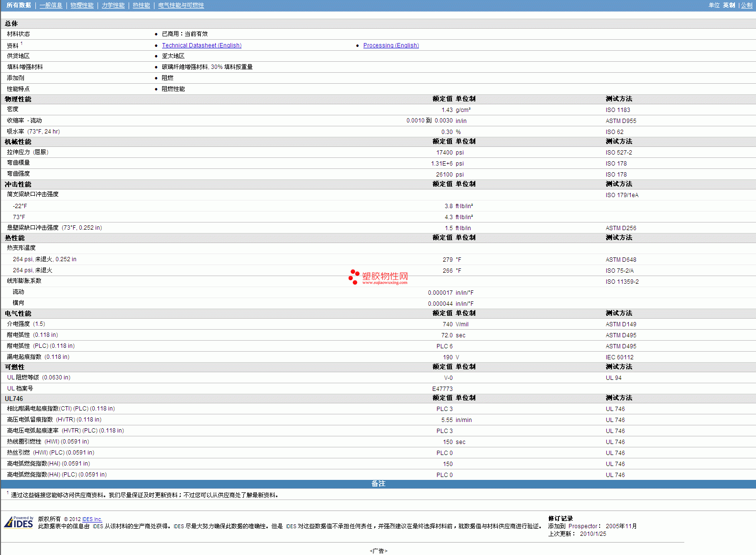Open the 物理性能 tab
The height and width of the screenshot is (555, 756).
click(82, 5)
